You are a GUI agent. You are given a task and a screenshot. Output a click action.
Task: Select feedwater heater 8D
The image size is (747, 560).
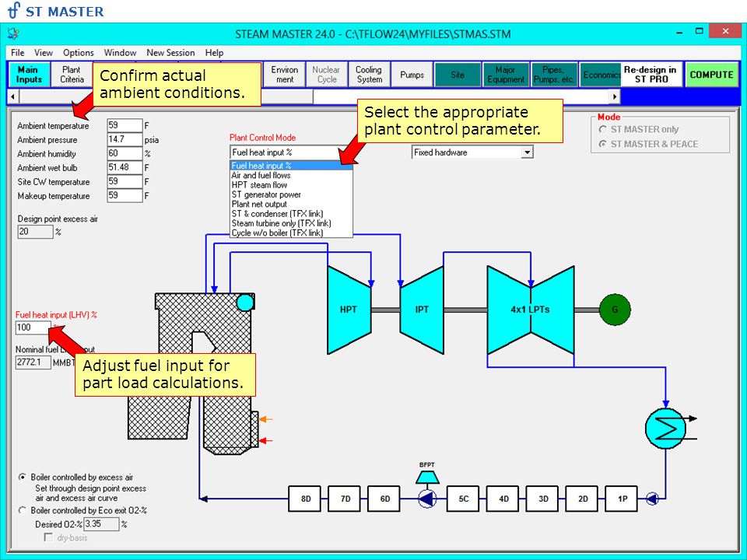pos(305,499)
